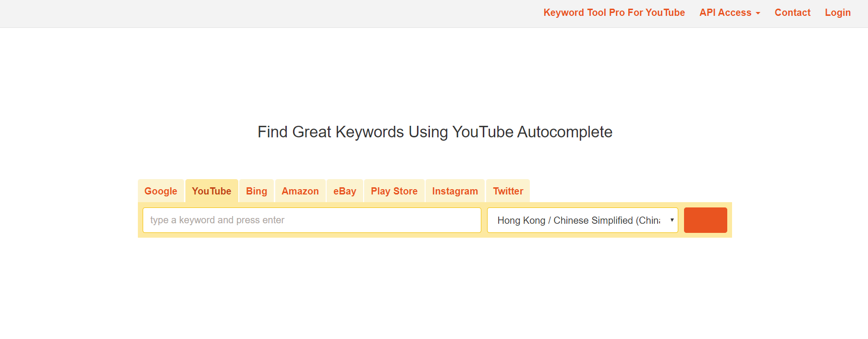The image size is (868, 339).
Task: Click the small arrow on the language selector
Action: [x=672, y=220]
